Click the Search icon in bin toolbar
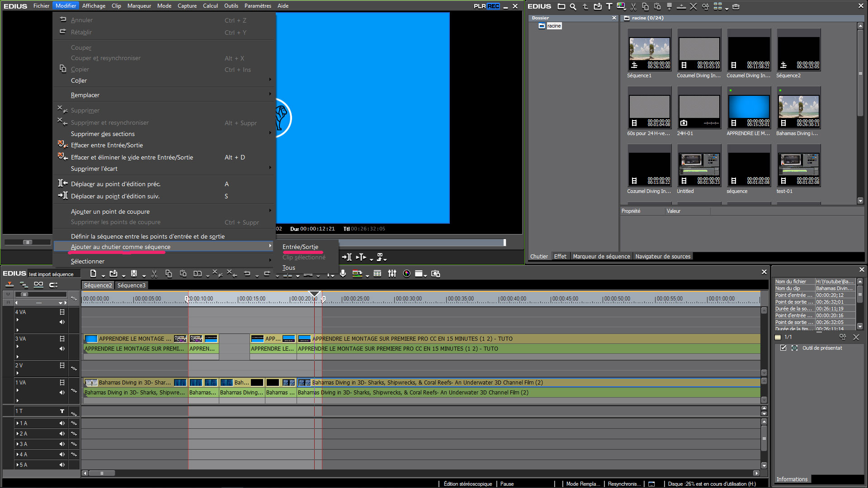 [x=573, y=6]
